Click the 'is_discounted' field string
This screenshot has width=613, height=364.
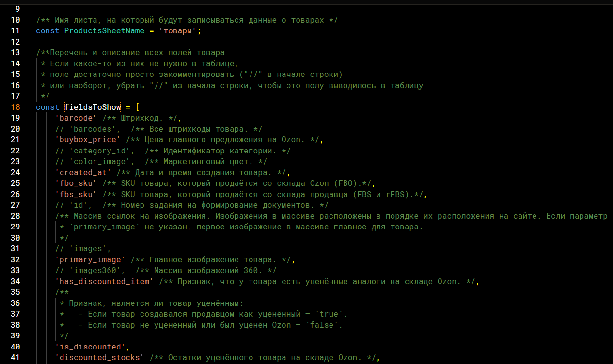90,347
